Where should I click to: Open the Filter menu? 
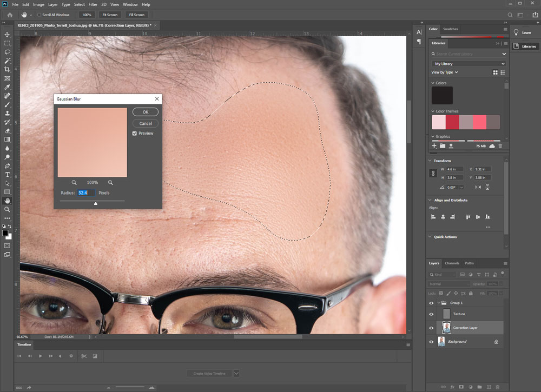coord(93,4)
